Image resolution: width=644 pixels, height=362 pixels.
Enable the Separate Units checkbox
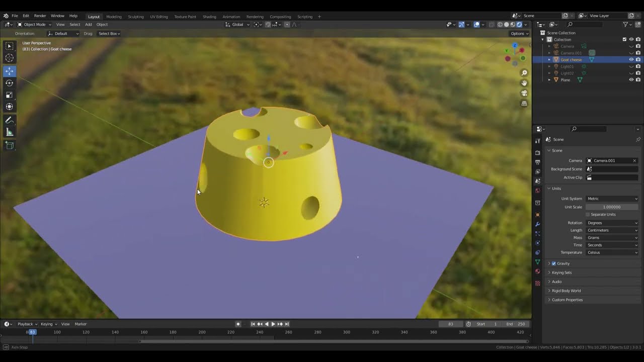tap(588, 215)
